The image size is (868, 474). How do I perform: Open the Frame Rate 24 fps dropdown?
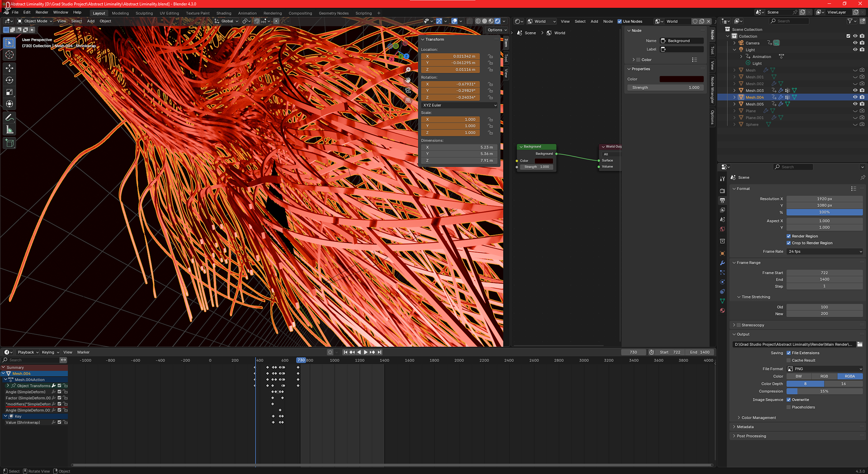pyautogui.click(x=824, y=252)
